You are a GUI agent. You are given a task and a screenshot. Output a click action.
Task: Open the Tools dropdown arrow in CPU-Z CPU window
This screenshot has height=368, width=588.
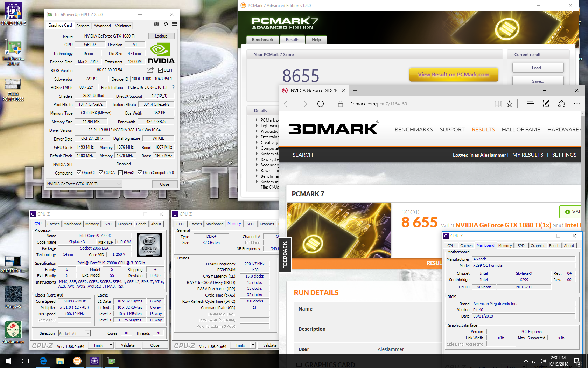click(111, 345)
